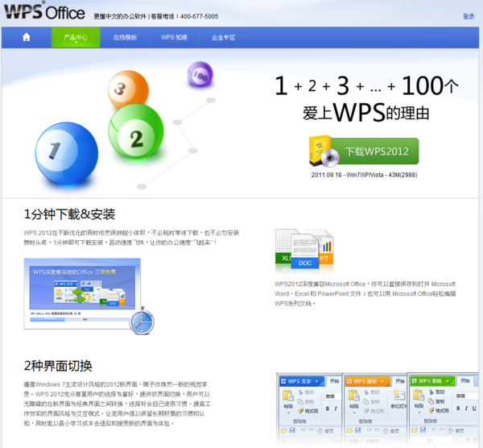Click the green number 2 ball
The image size is (483, 448).
(136, 131)
